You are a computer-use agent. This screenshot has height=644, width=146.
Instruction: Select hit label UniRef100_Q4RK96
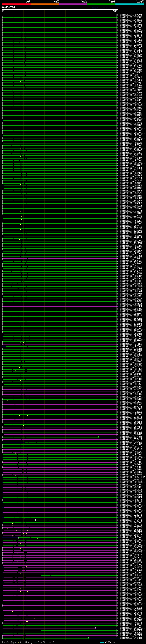(131, 590)
